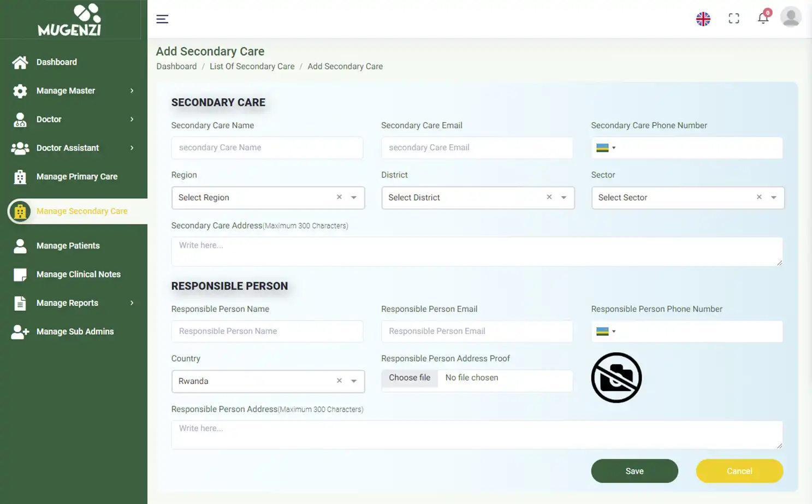Click the hamburger menu icon
812x504 pixels.
coord(162,19)
